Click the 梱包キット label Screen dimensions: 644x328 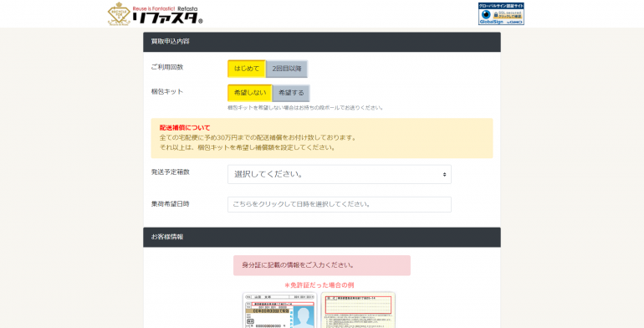point(167,91)
